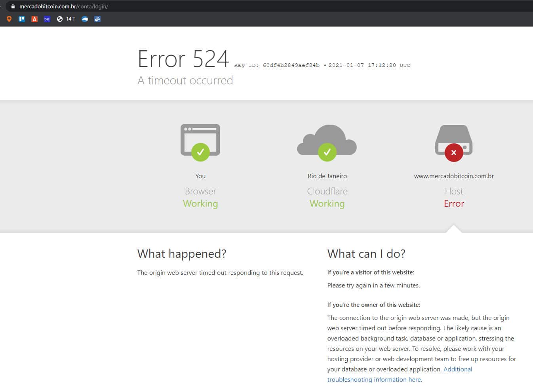The height and width of the screenshot is (392, 533).
Task: Click 'If you're the owner of this website:'
Action: click(373, 305)
